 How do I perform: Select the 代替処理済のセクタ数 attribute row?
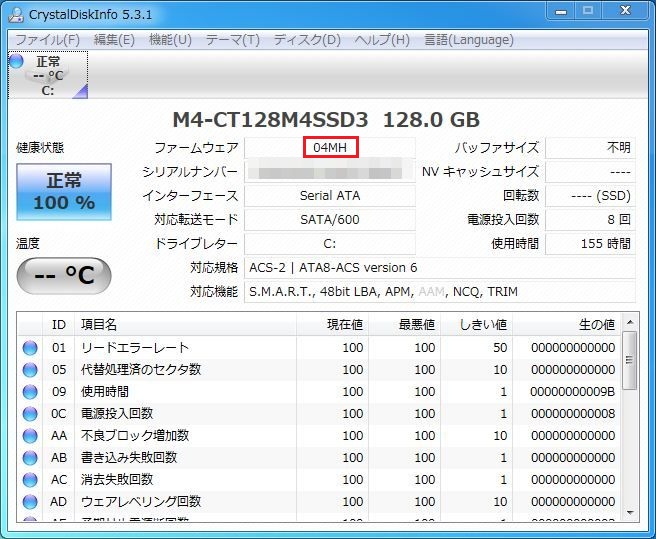[x=319, y=370]
